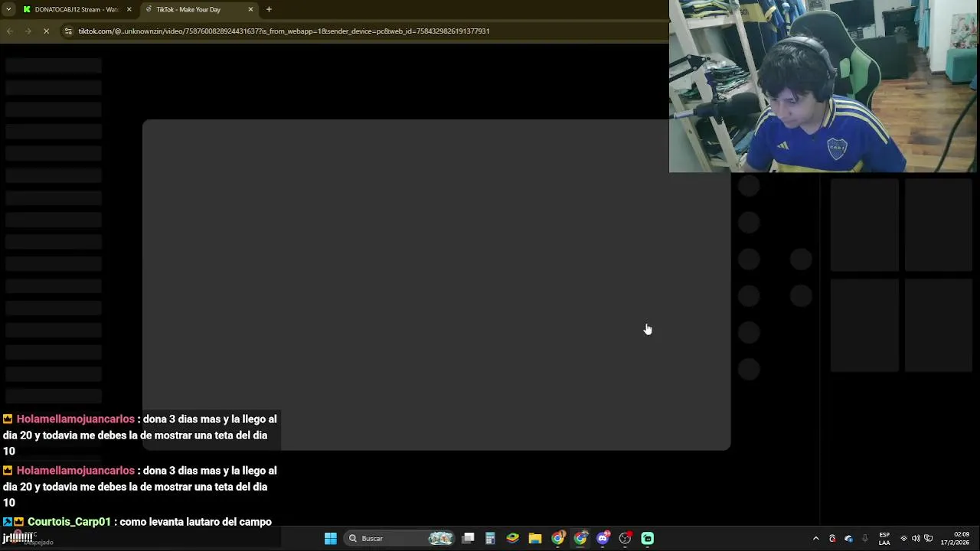Open File Explorer from the taskbar

[535, 538]
